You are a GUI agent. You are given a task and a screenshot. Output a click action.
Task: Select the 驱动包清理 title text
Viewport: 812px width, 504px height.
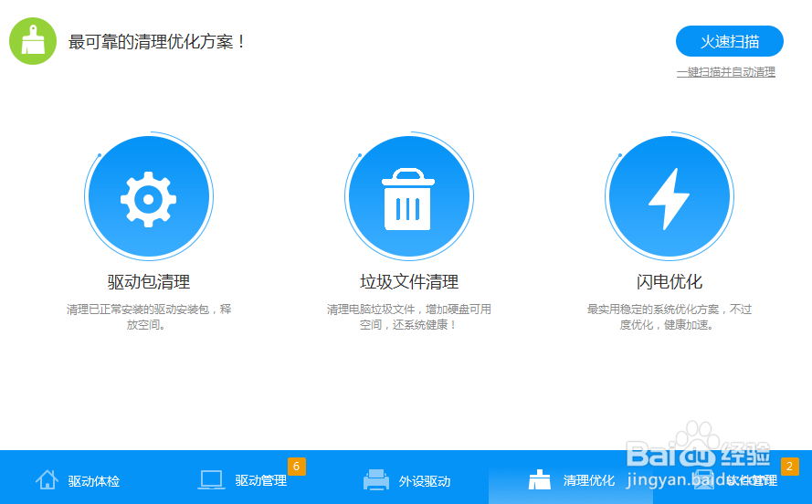click(x=148, y=281)
